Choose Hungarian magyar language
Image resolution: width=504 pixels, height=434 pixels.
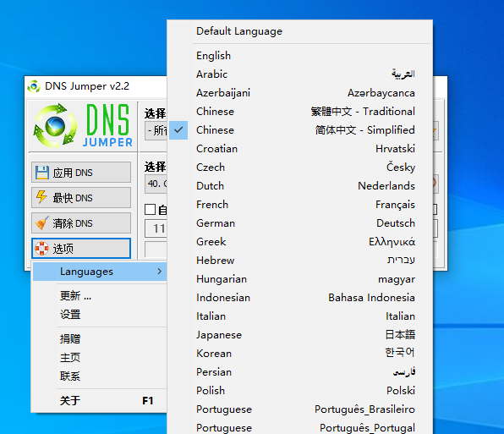point(300,279)
